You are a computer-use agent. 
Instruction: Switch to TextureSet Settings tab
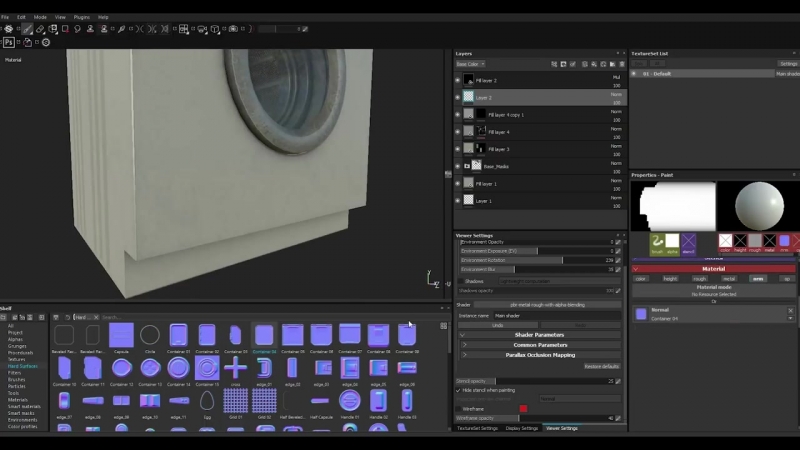point(477,428)
